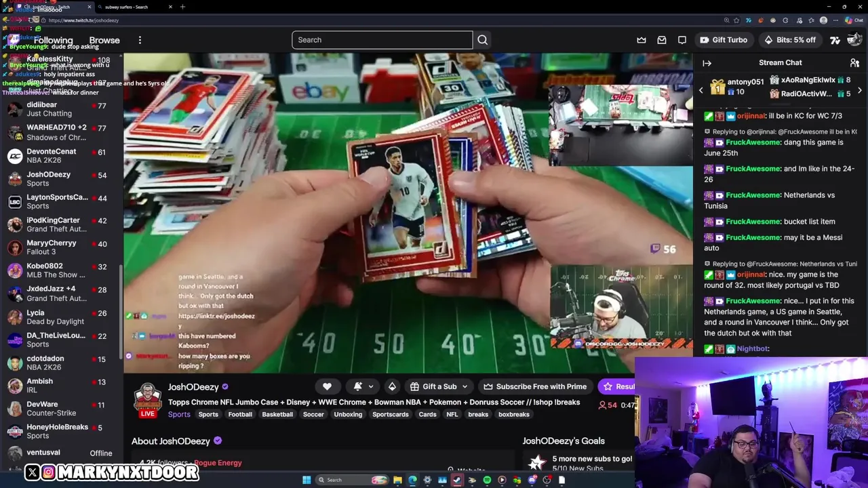
Task: Click Subscribe Free with Prime button
Action: [535, 386]
